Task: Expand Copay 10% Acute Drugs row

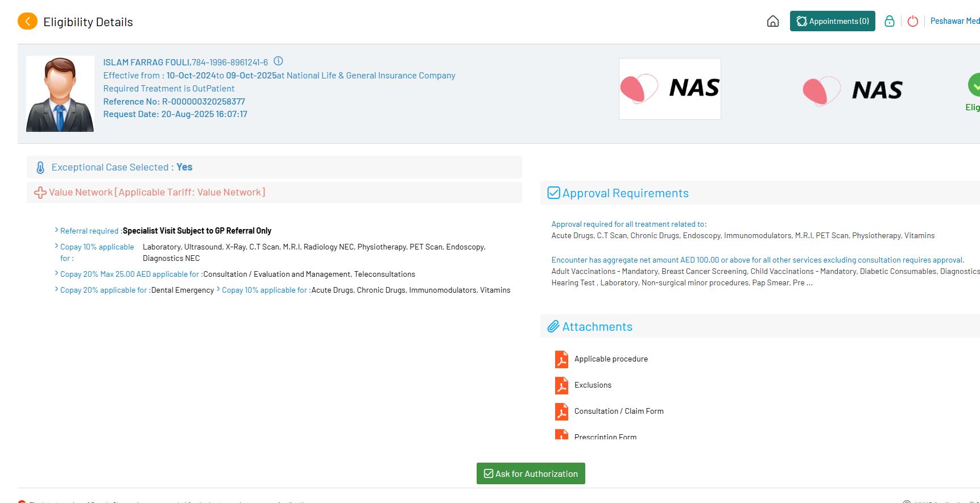Action: (218, 289)
